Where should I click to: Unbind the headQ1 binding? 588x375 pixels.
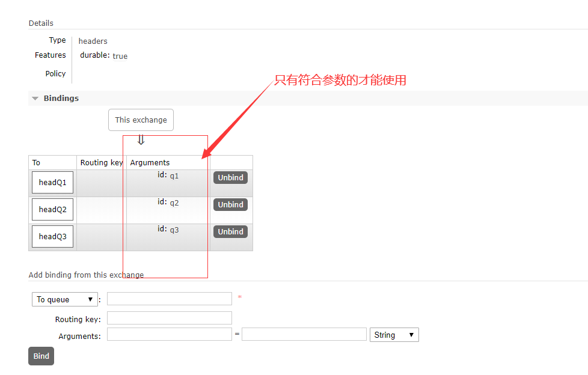[x=230, y=177]
